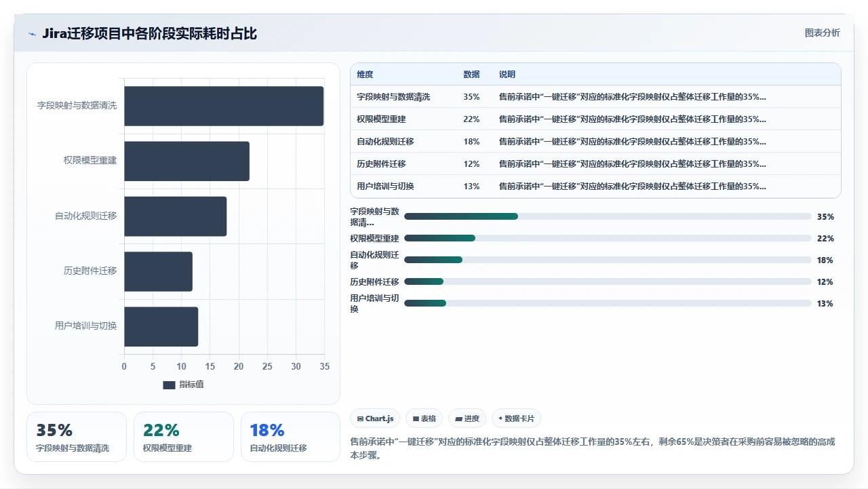Select the 自动化规则迁移 table row cell
868x489 pixels.
click(x=385, y=142)
